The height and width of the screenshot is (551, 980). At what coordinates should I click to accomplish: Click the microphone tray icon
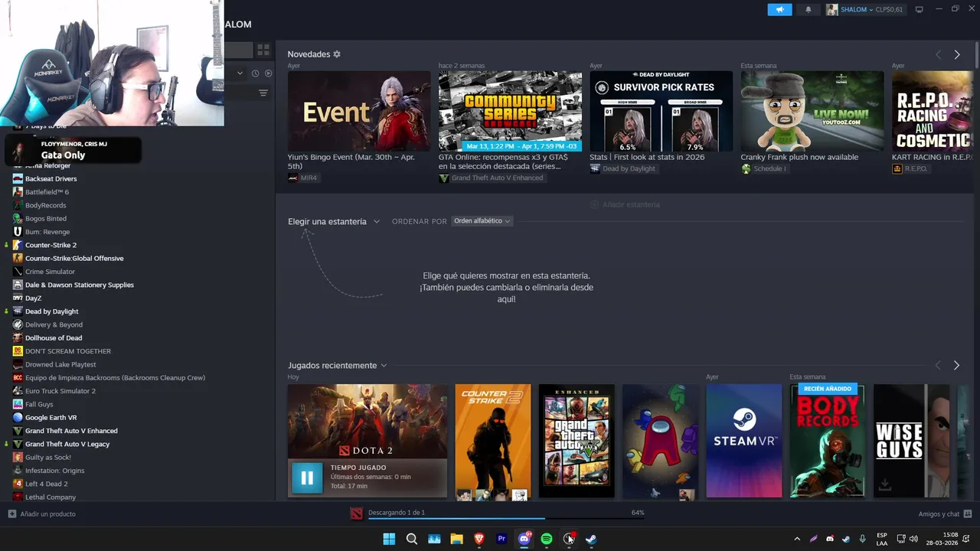coord(863,539)
